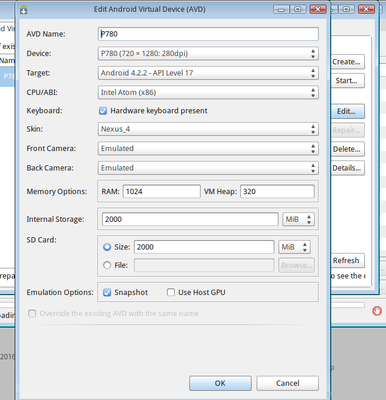Maximize the Edit AVD dialog window
386x400 pixels.
(x=298, y=9)
